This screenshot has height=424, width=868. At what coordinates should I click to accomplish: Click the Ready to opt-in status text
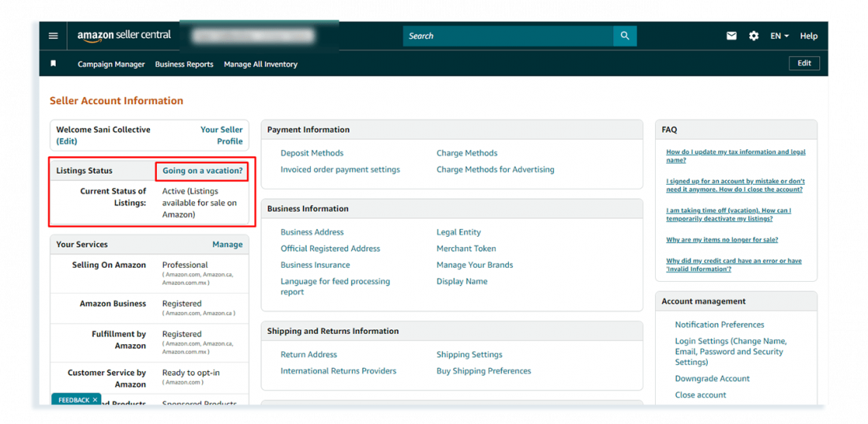(x=189, y=373)
